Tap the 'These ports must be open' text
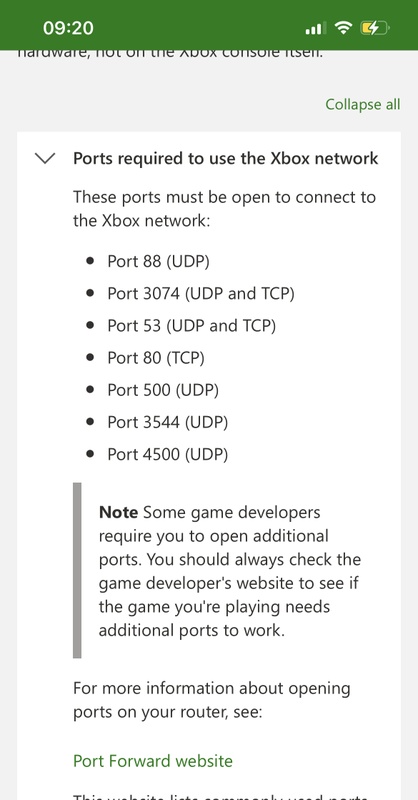Screen dimensions: 418x800 (225, 209)
